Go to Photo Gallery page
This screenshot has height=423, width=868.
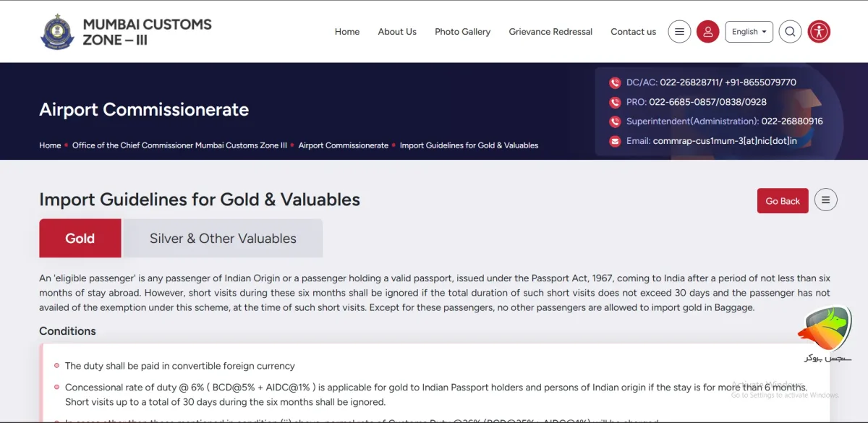coord(462,32)
